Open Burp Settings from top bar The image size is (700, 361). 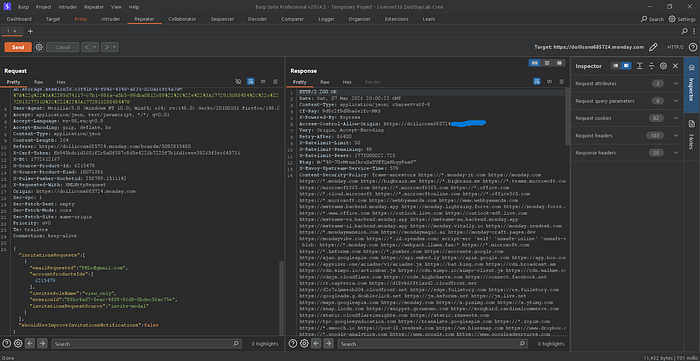682,19
